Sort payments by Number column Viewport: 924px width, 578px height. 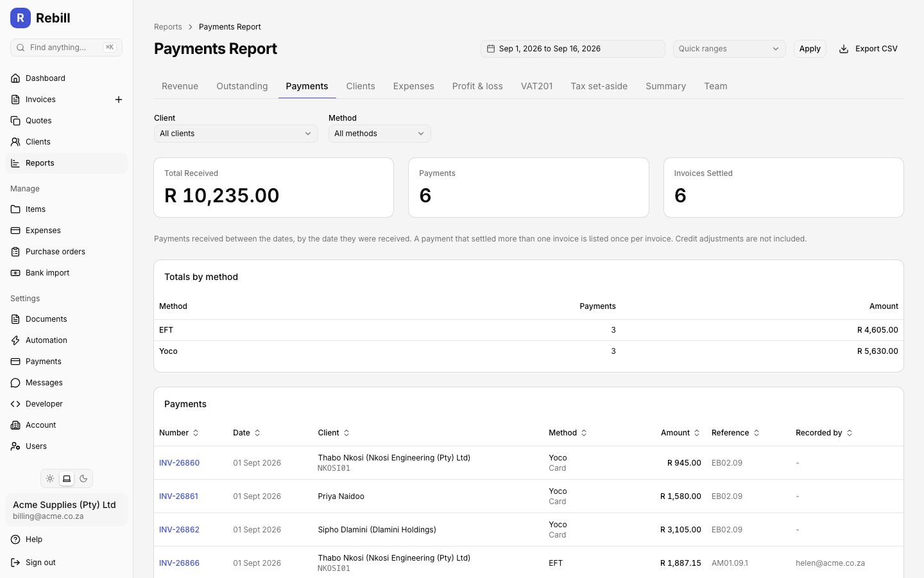[x=179, y=433]
